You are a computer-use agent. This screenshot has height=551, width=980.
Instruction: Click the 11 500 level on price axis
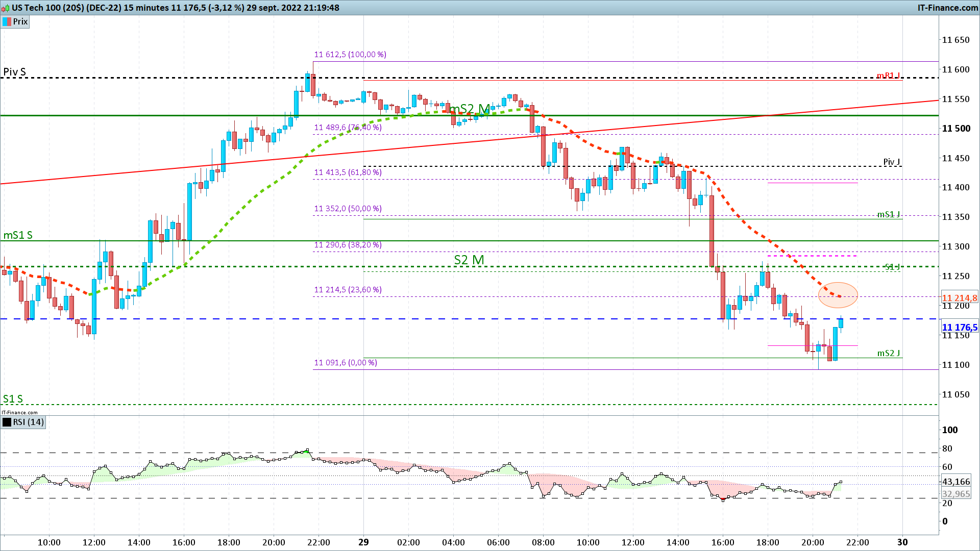pyautogui.click(x=955, y=129)
